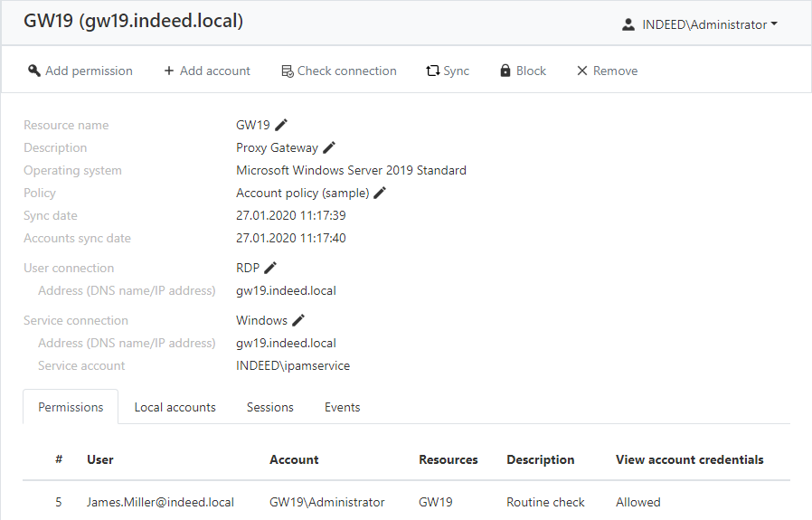Edit the RDP user connection
This screenshot has height=520, width=812.
(270, 268)
